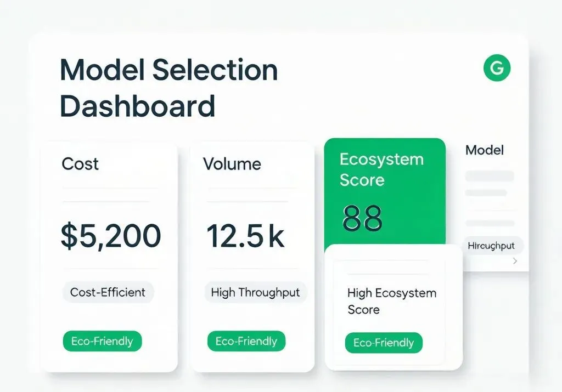The width and height of the screenshot is (562, 392).
Task: Select third placeholder bar above Hircughput
Action: coord(490,223)
